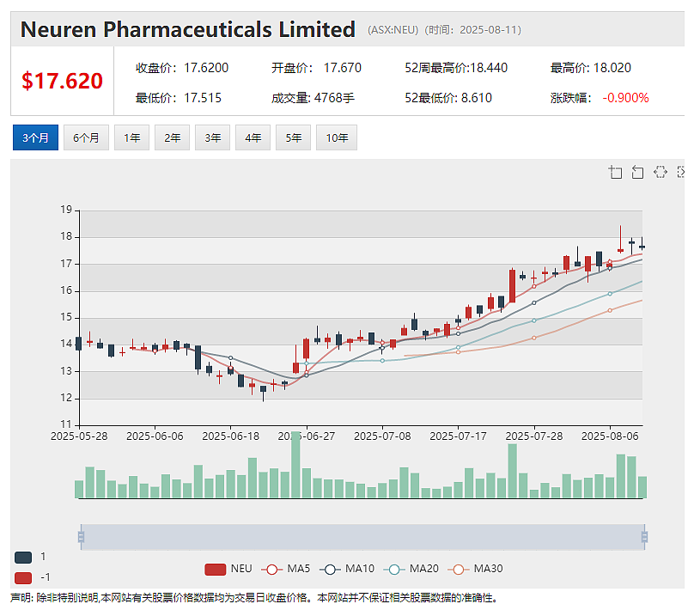Image resolution: width=700 pixels, height=610 pixels.
Task: Toggle the MA20 line in legend
Action: click(411, 569)
